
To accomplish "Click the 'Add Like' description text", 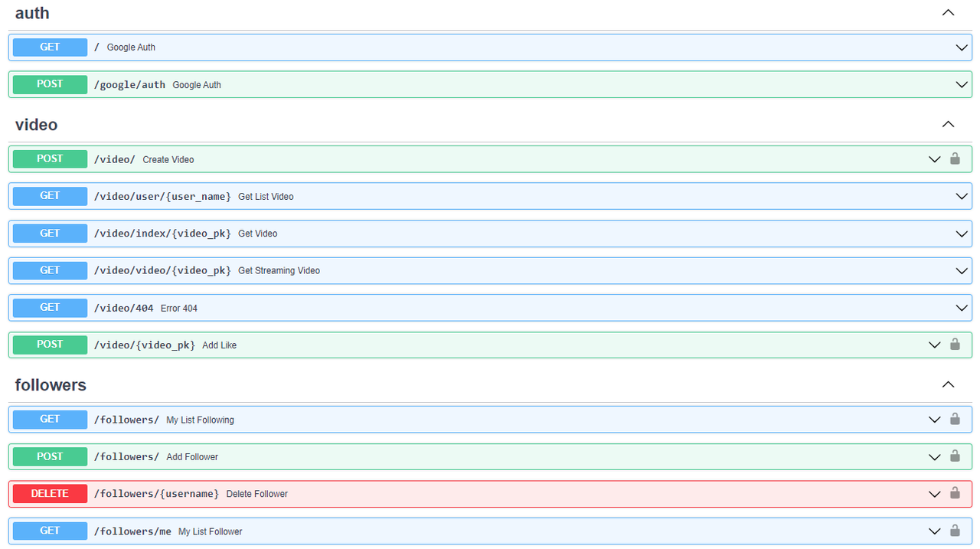I will point(219,345).
